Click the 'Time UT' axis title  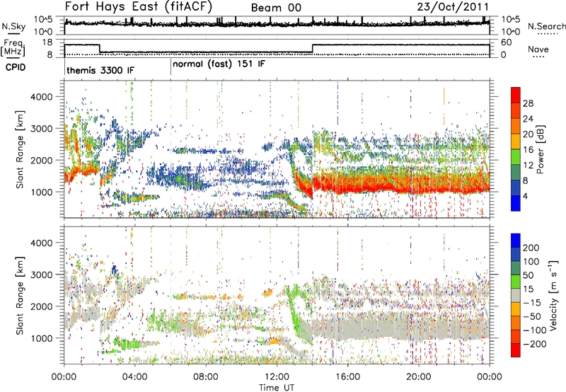pos(277,388)
